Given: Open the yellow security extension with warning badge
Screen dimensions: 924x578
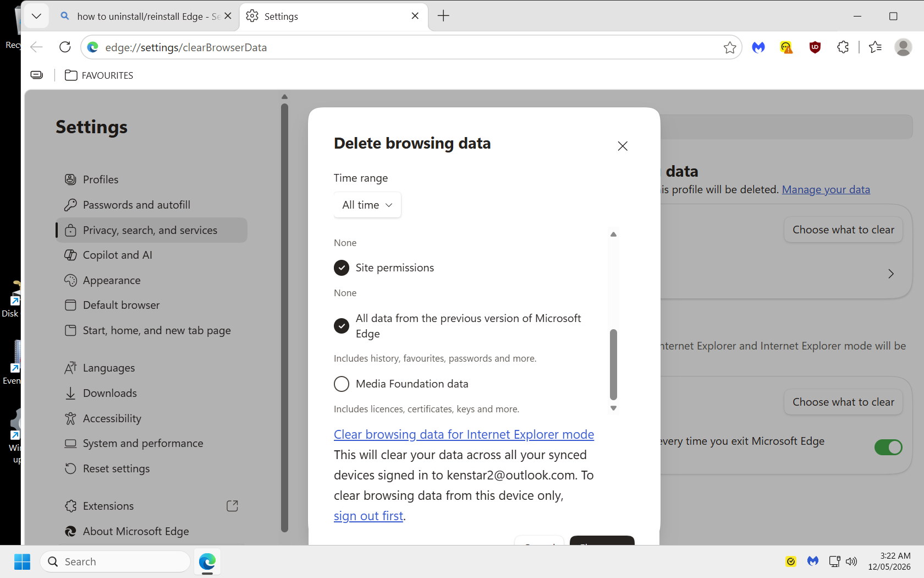Looking at the screenshot, I should (787, 47).
